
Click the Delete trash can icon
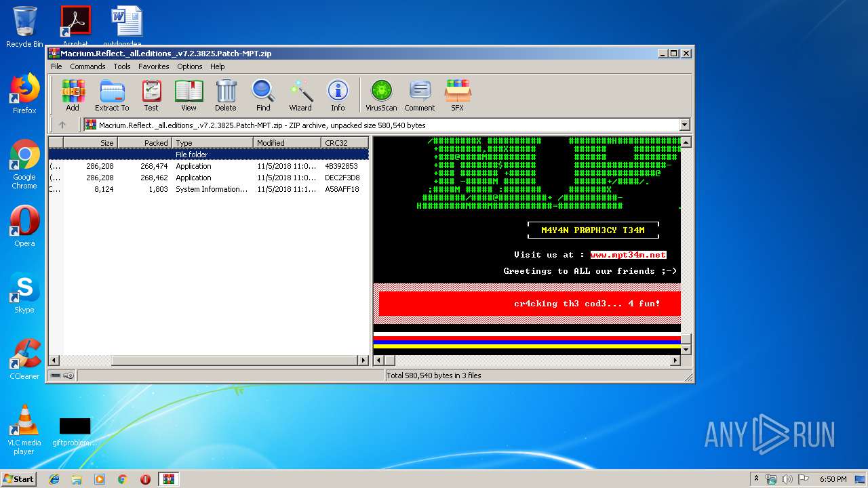tap(226, 96)
